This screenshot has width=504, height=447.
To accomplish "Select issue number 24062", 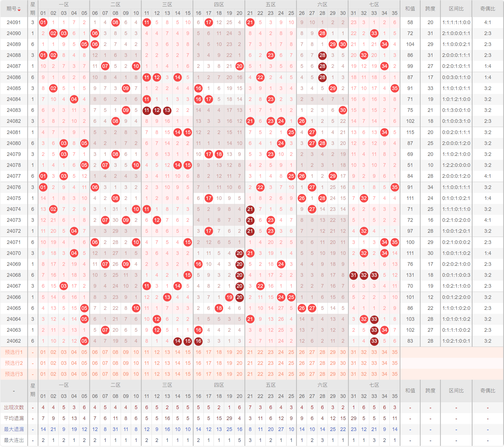I will pos(14,341).
